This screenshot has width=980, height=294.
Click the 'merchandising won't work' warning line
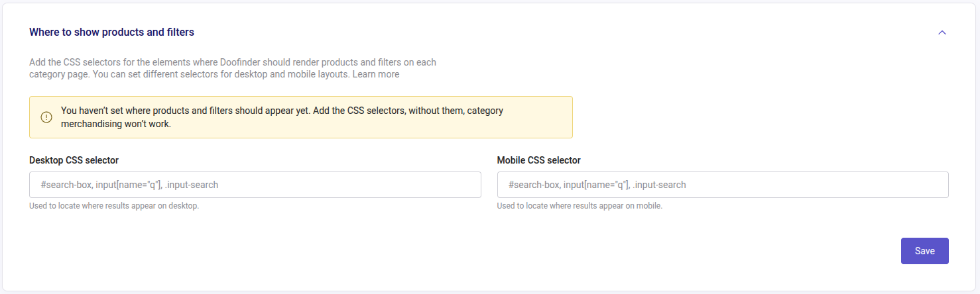point(116,124)
